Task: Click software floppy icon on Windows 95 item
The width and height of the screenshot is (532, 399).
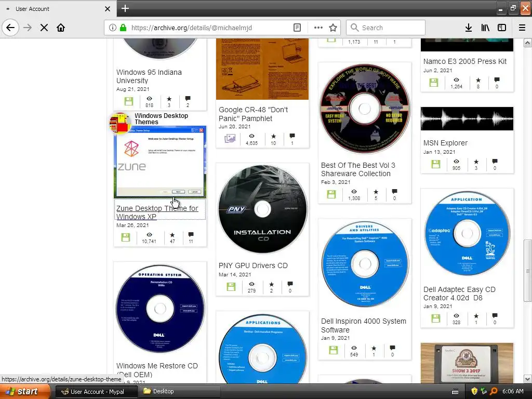Action: pyautogui.click(x=128, y=101)
